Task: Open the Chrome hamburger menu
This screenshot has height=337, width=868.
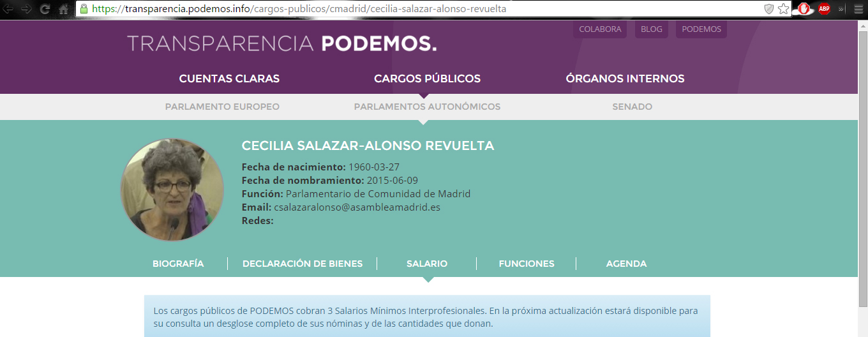Action: point(857,9)
